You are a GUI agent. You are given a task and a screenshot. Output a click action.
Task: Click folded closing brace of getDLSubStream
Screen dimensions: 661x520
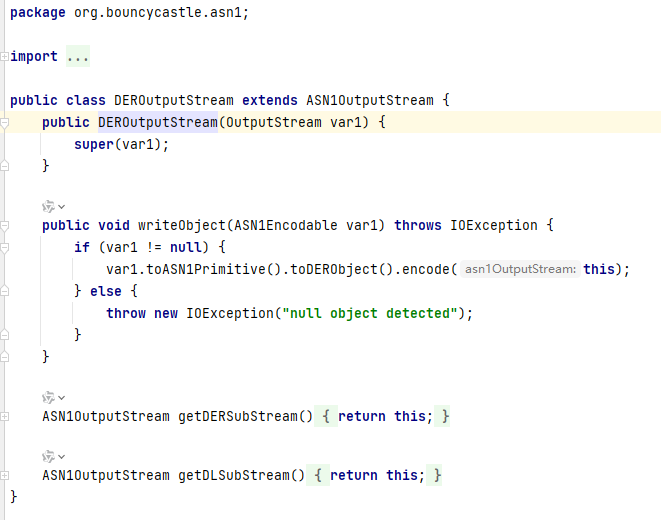[434, 476]
